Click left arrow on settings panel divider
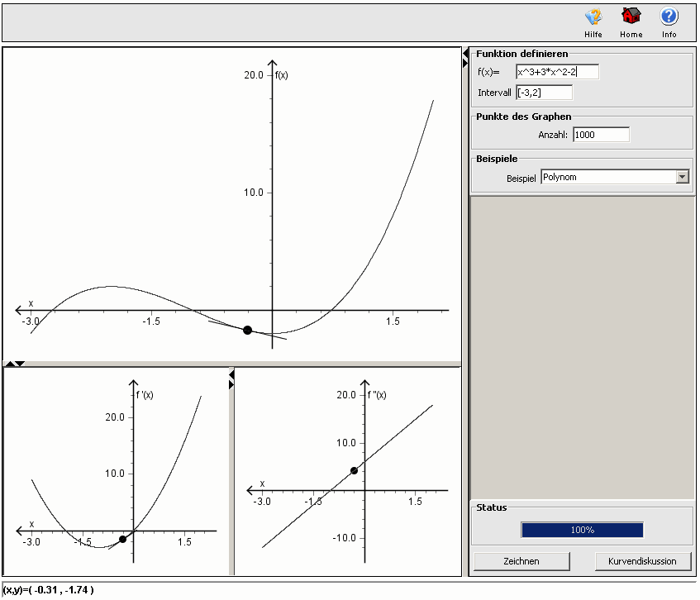This screenshot has height=600, width=700. click(465, 54)
